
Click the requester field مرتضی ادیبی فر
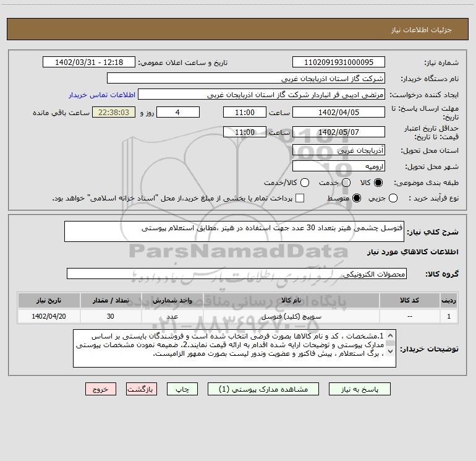[261, 95]
